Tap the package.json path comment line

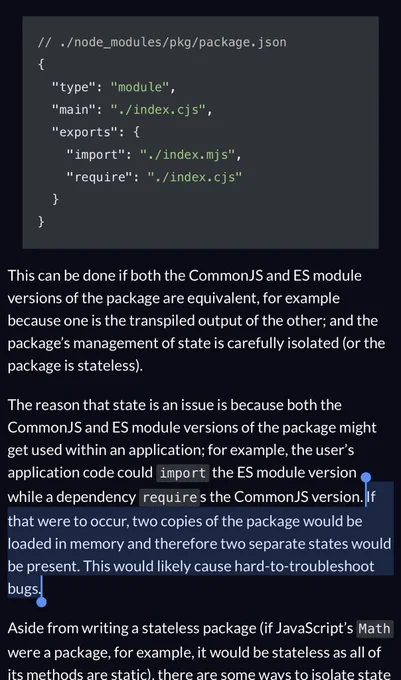[162, 42]
